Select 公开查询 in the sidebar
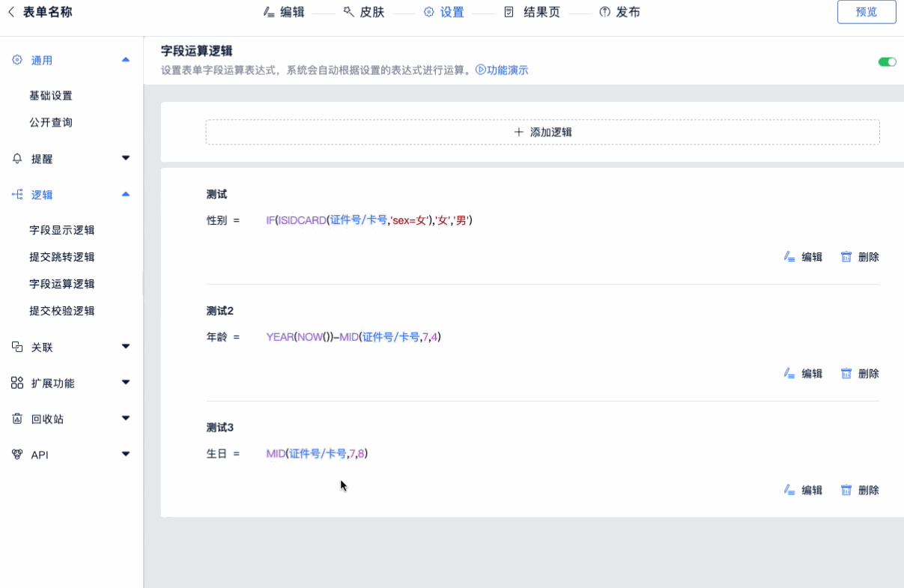The width and height of the screenshot is (904, 588). (51, 122)
